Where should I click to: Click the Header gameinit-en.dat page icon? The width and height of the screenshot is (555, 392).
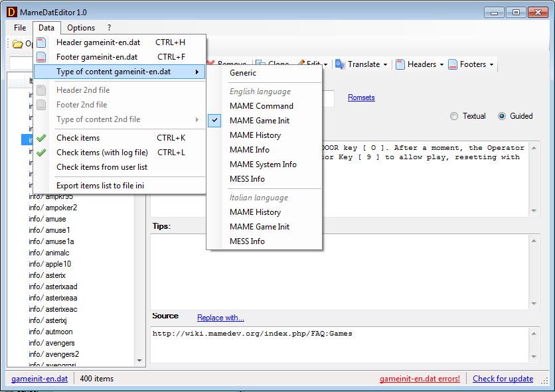click(x=42, y=42)
